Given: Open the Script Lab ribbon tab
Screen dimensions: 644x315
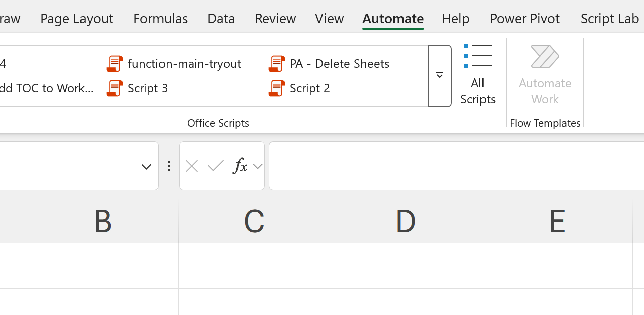Looking at the screenshot, I should pos(609,19).
